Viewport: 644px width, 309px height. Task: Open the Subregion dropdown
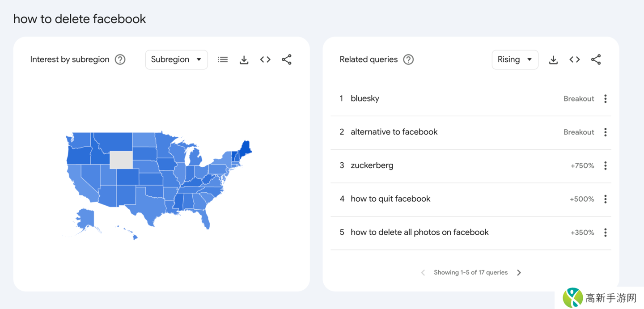pyautogui.click(x=176, y=59)
